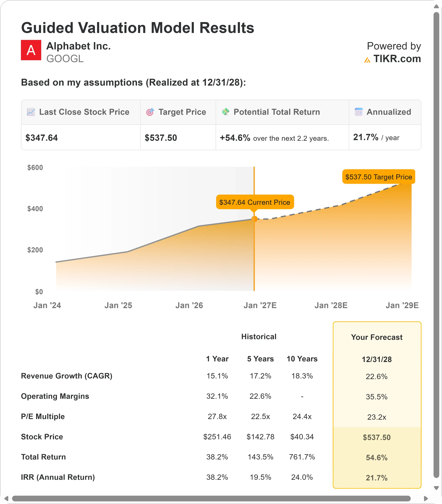The height and width of the screenshot is (504, 442).
Task: Click the 15.1% one-year revenue growth value
Action: coord(217,376)
